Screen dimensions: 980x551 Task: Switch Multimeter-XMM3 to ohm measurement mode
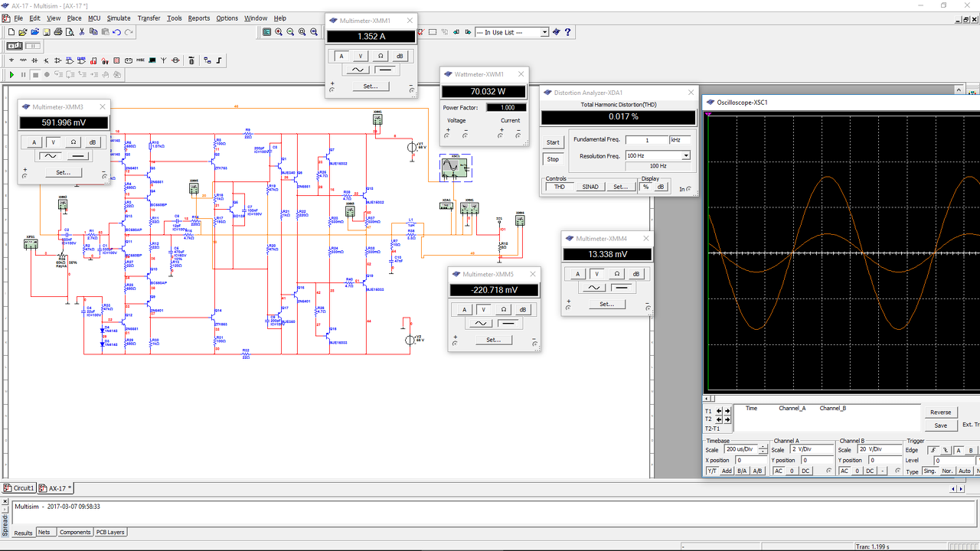click(73, 142)
